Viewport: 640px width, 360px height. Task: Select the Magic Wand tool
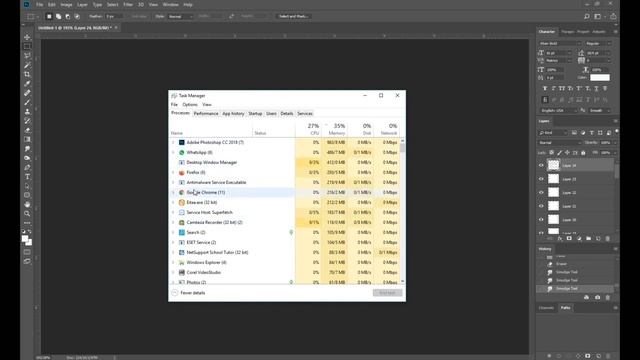point(27,65)
